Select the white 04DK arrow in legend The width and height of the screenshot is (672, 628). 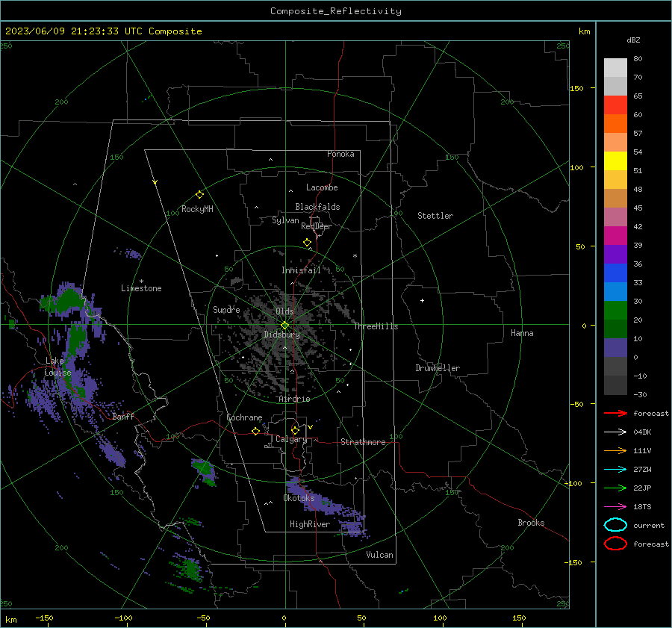click(615, 432)
